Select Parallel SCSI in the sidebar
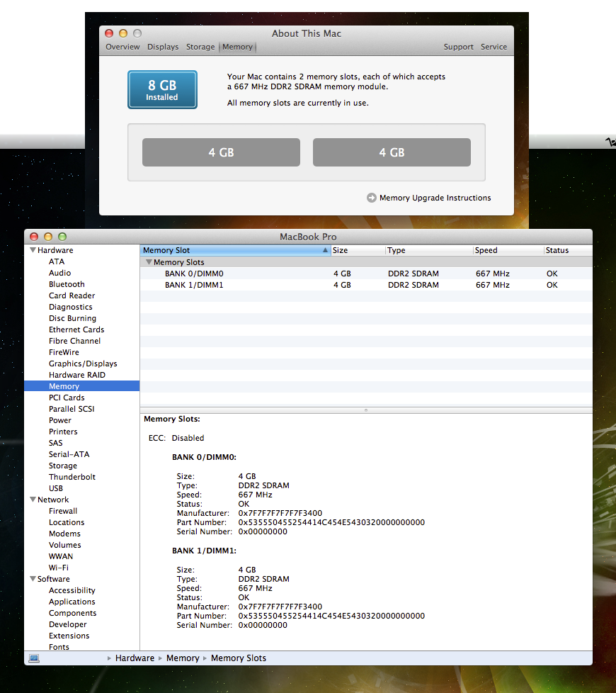This screenshot has width=616, height=693. (x=72, y=409)
